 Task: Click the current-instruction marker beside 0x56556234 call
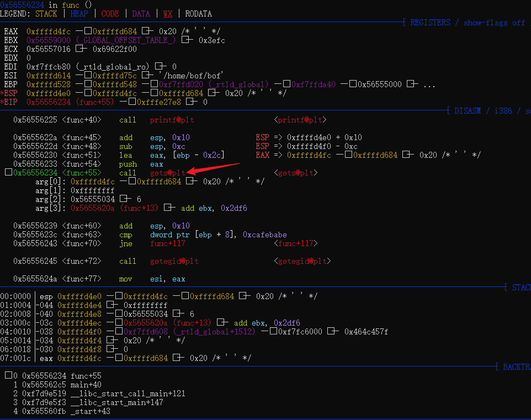[x=8, y=173]
